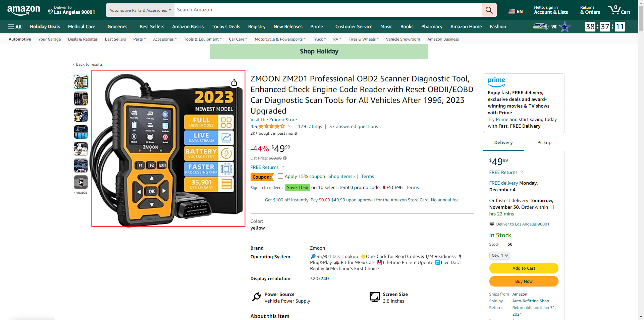The width and height of the screenshot is (644, 320).
Task: Open Holiday Deals in the nav bar
Action: (45, 26)
